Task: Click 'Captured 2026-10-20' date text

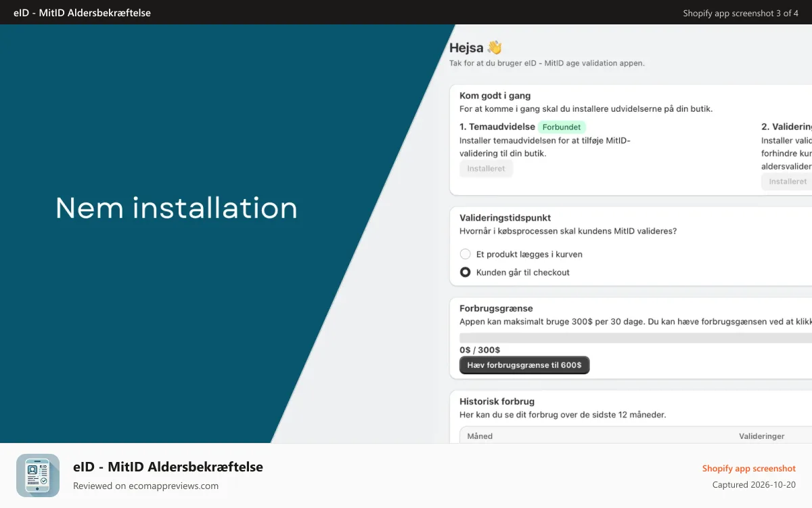Action: [x=754, y=485]
